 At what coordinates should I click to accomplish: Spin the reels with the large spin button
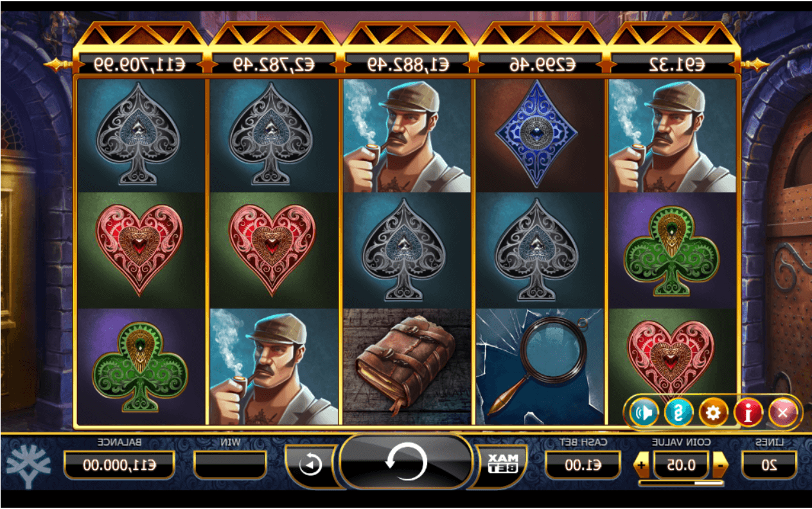(406, 462)
